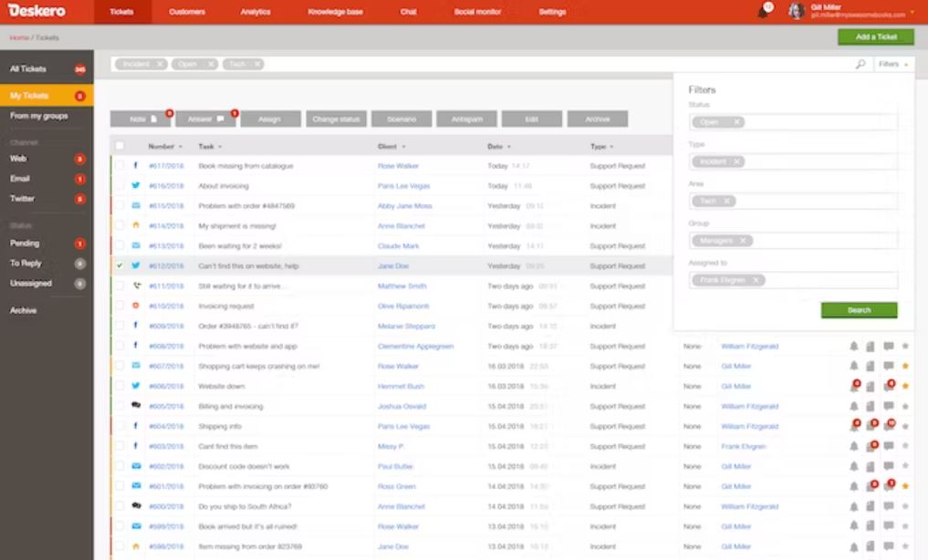Open client link Rose Walker on ticket #617/2018
The image size is (928, 560).
[398, 166]
